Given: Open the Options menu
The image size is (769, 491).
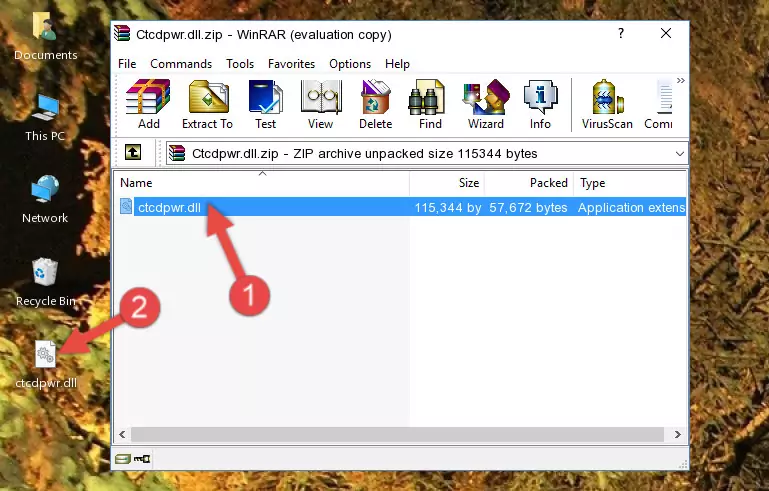Looking at the screenshot, I should coord(350,64).
